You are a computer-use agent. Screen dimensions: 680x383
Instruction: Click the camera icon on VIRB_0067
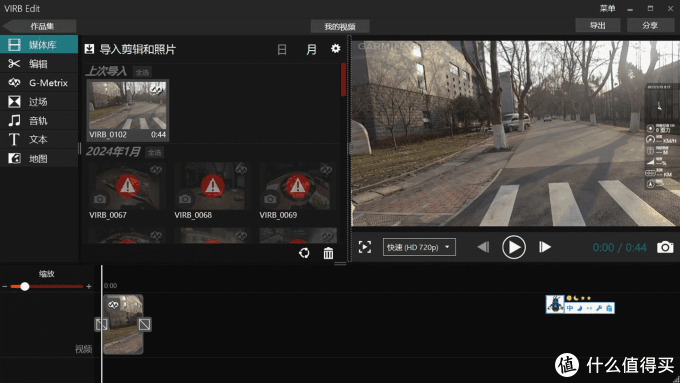click(x=100, y=199)
